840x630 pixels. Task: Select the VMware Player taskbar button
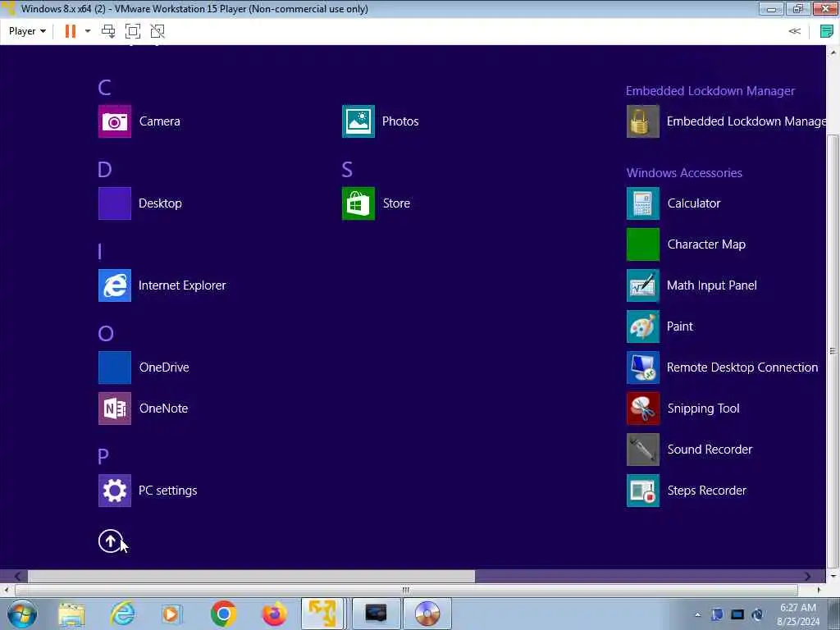(x=322, y=614)
